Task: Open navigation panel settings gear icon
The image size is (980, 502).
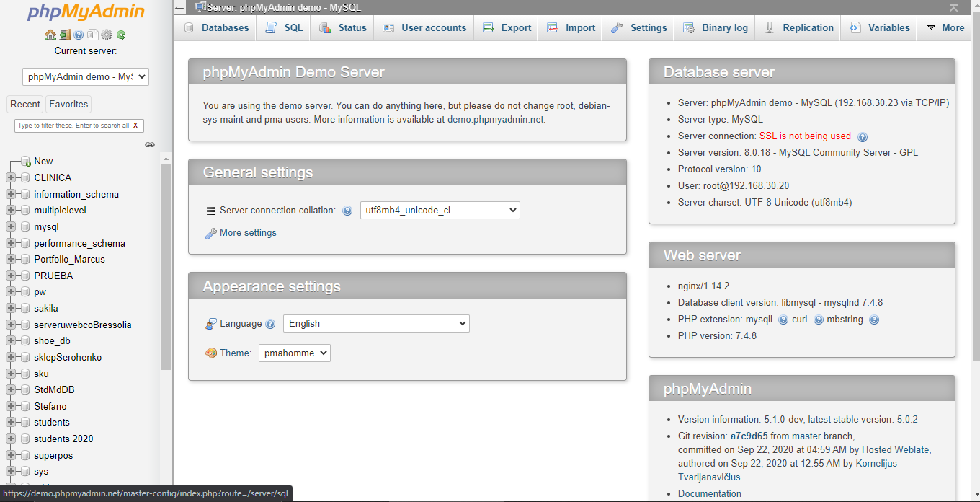Action: click(107, 35)
